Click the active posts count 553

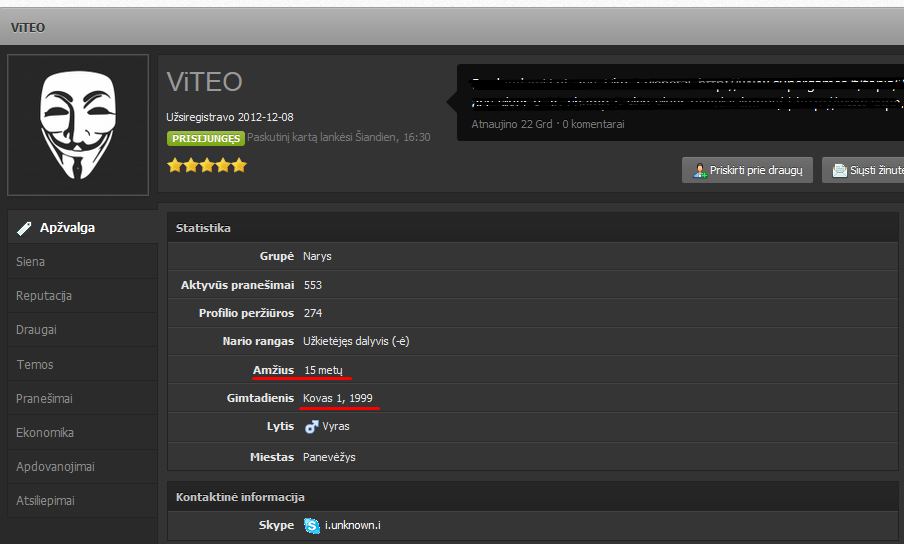(312, 285)
